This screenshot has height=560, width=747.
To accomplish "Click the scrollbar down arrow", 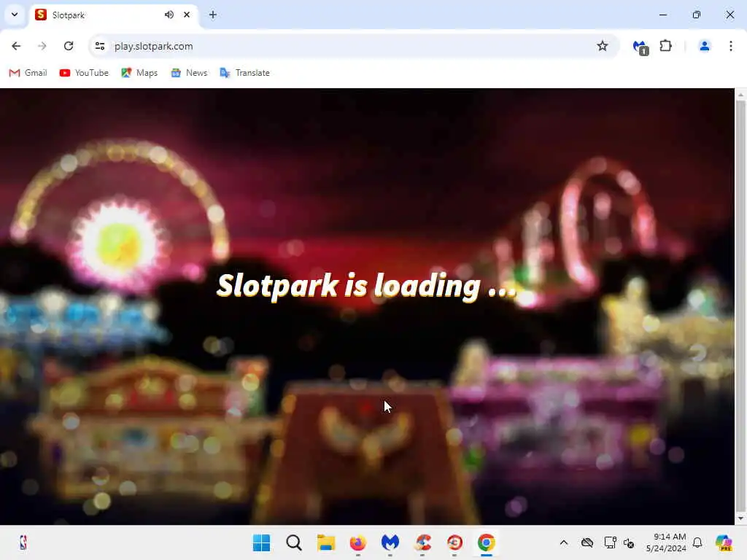I will click(x=740, y=518).
